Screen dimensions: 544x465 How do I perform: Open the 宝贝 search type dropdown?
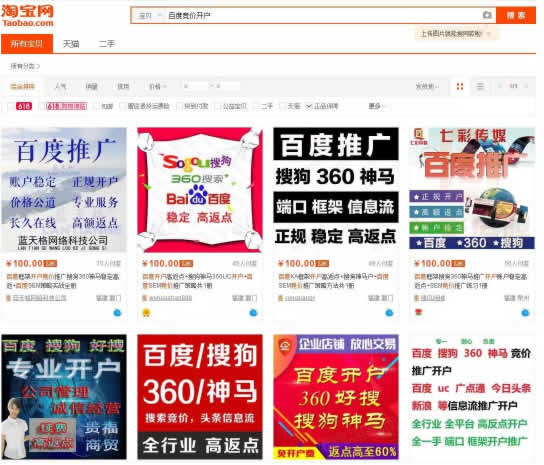(150, 15)
